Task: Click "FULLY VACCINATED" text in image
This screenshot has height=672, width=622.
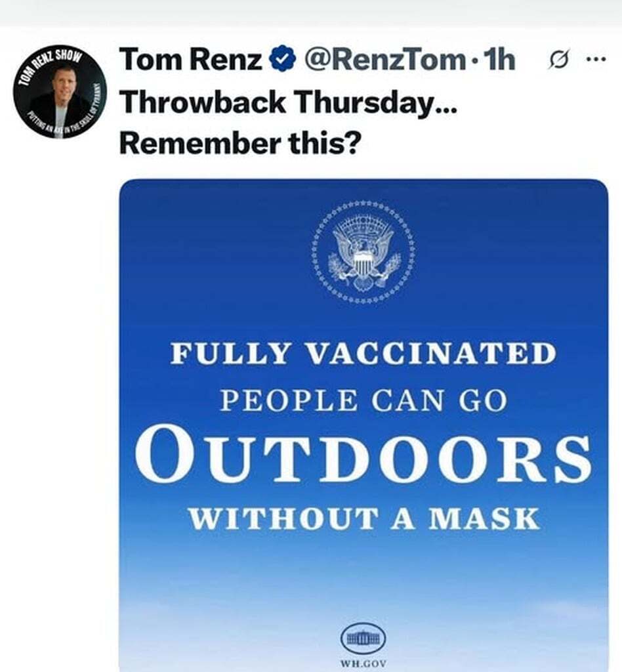Action: pyautogui.click(x=363, y=354)
